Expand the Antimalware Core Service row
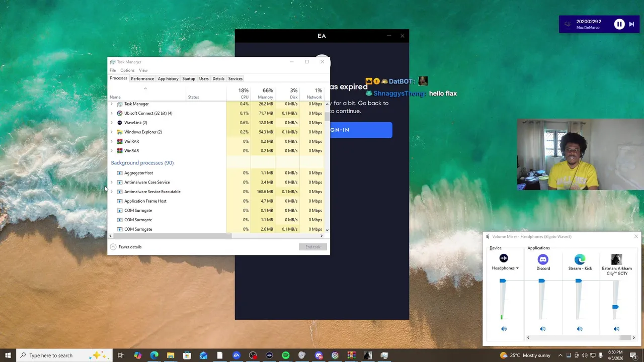Viewport: 644px width, 362px height. click(112, 182)
